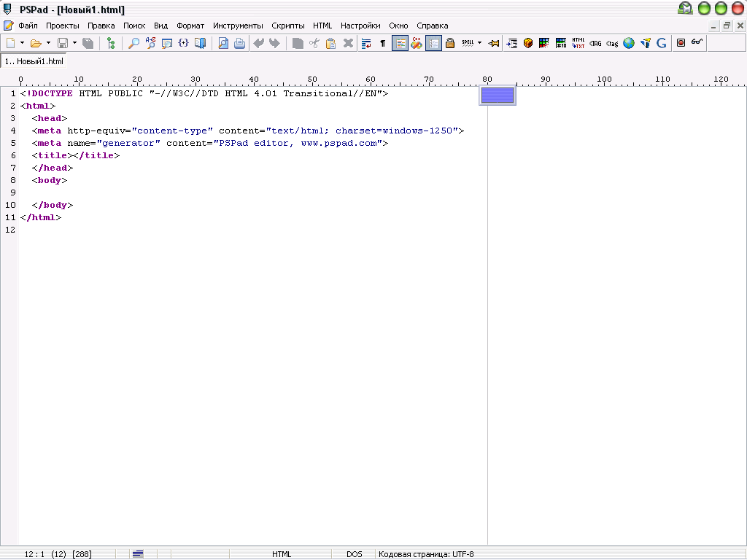Viewport: 747px width, 560px height.
Task: Open print preview page icon
Action: 223,43
